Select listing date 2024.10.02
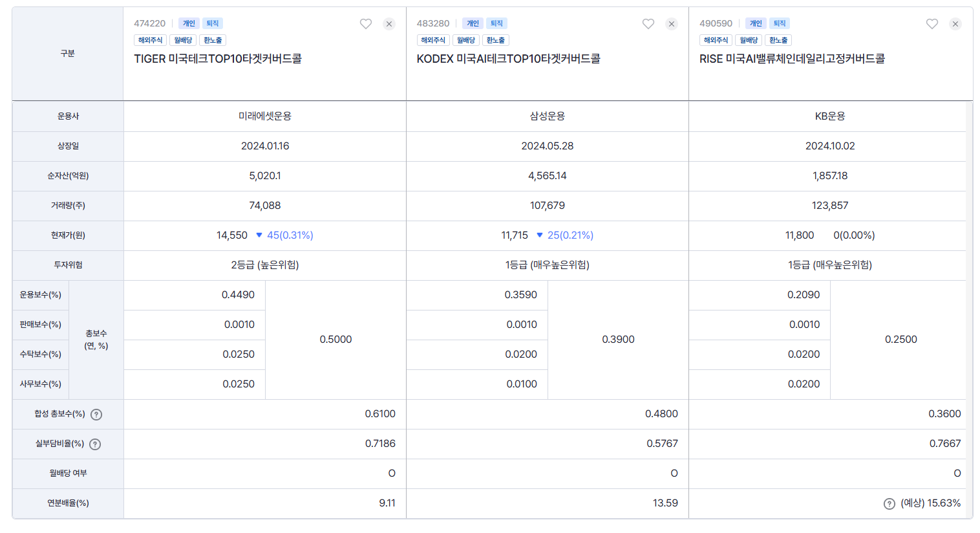 830,146
